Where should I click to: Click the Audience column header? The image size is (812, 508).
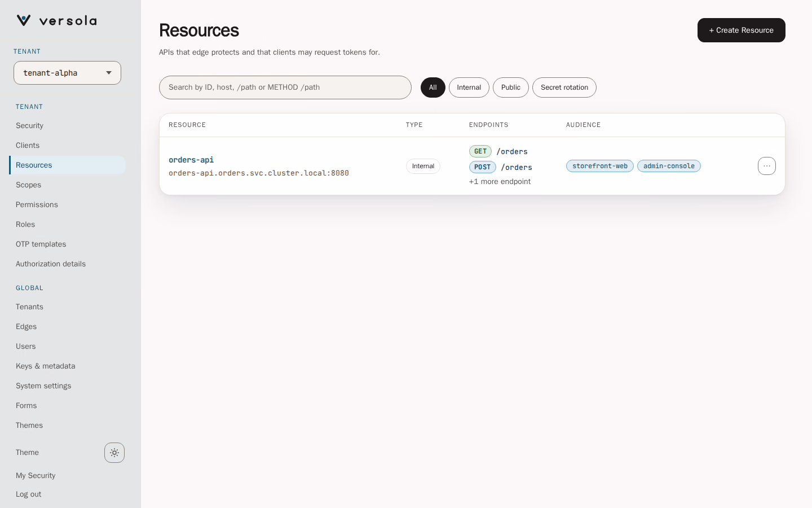click(583, 125)
